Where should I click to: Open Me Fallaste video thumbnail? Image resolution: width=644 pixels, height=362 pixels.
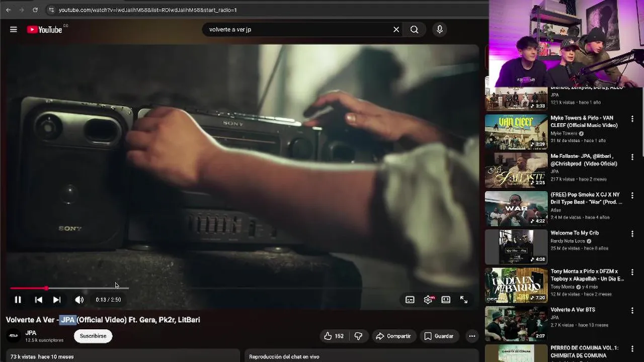pyautogui.click(x=516, y=170)
